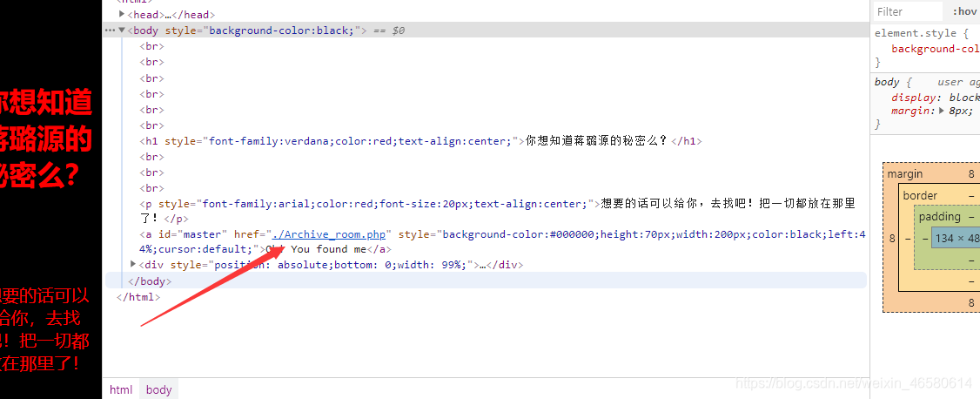The width and height of the screenshot is (980, 399).
Task: Select the p font-family:arial element row
Action: tap(497, 212)
